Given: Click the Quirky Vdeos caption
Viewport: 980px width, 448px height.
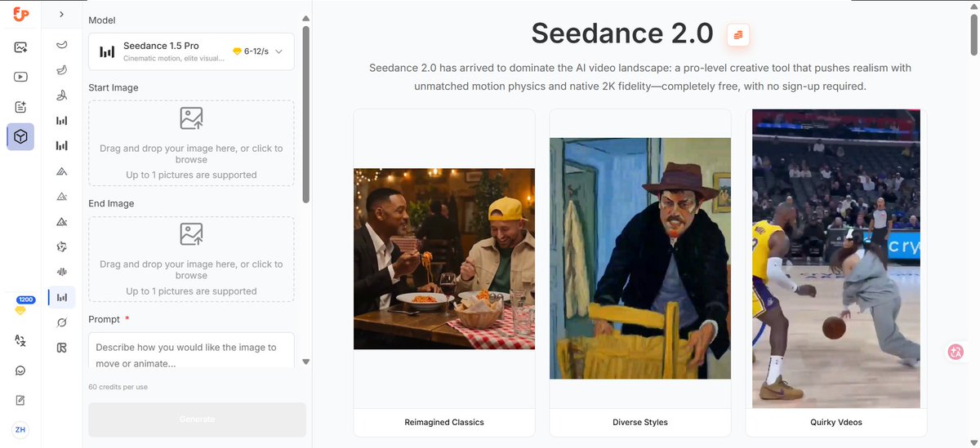Looking at the screenshot, I should tap(836, 422).
